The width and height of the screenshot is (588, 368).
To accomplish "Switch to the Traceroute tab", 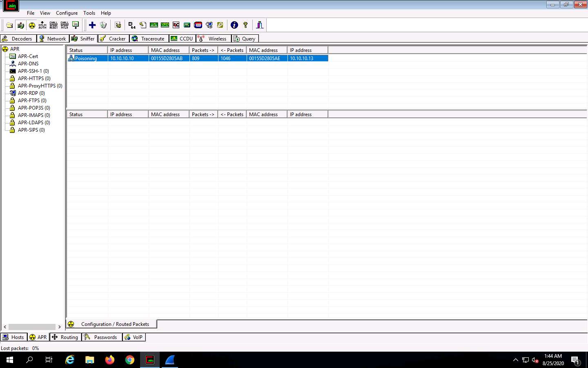I will [x=149, y=38].
